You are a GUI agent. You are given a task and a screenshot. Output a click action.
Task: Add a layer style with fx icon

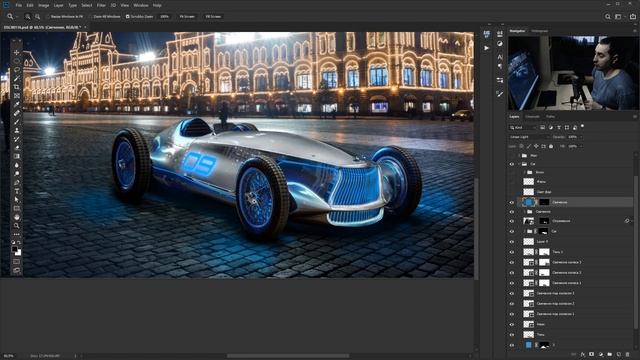pos(582,355)
